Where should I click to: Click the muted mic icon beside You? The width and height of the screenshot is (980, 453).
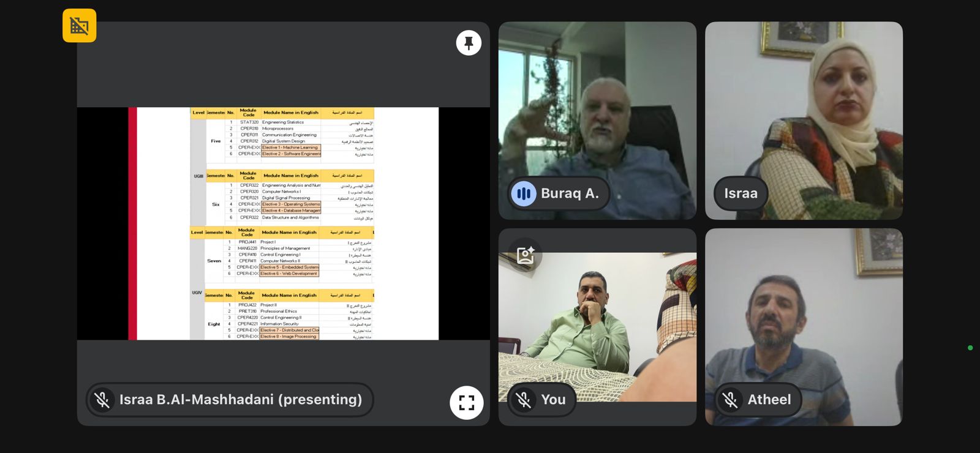[524, 400]
